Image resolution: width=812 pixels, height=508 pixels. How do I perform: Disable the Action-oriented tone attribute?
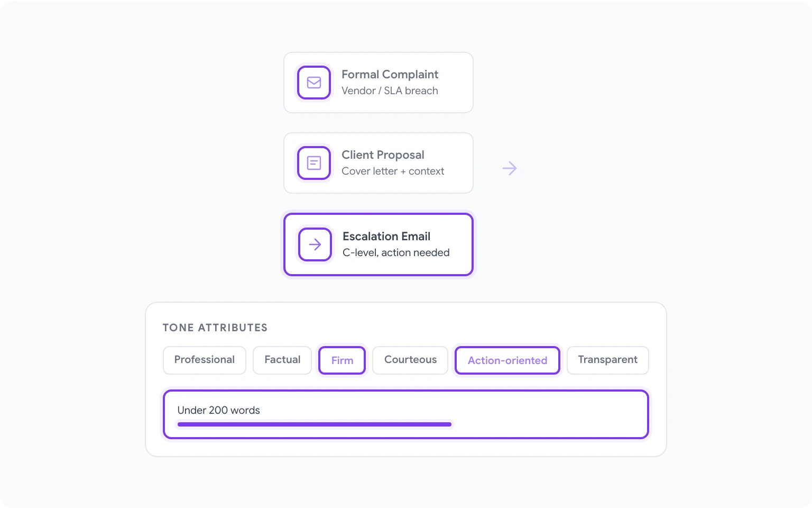pos(507,360)
